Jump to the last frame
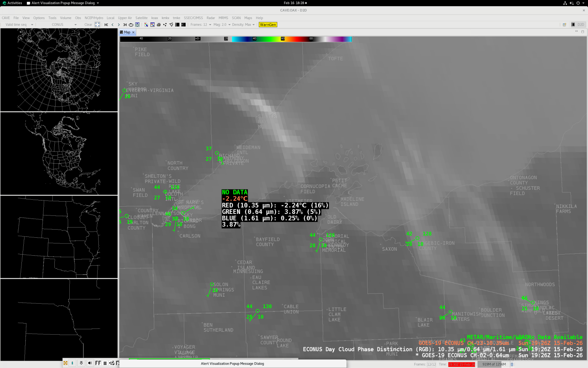 click(x=125, y=25)
